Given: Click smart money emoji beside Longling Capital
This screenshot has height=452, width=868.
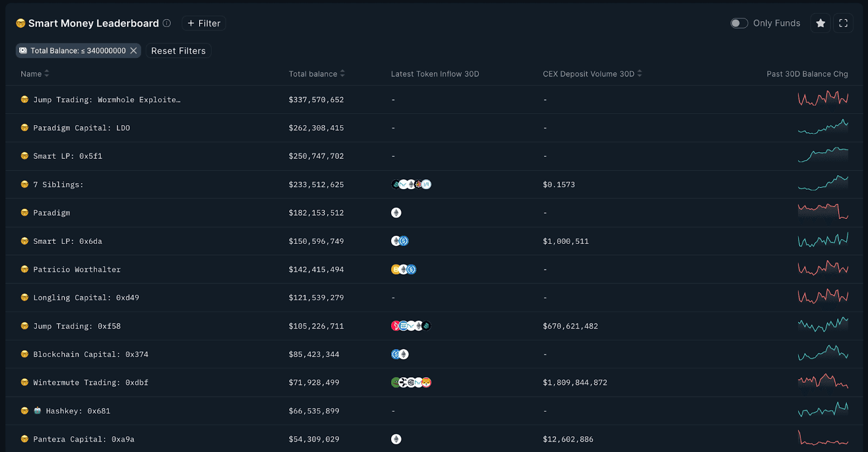Looking at the screenshot, I should [x=24, y=298].
